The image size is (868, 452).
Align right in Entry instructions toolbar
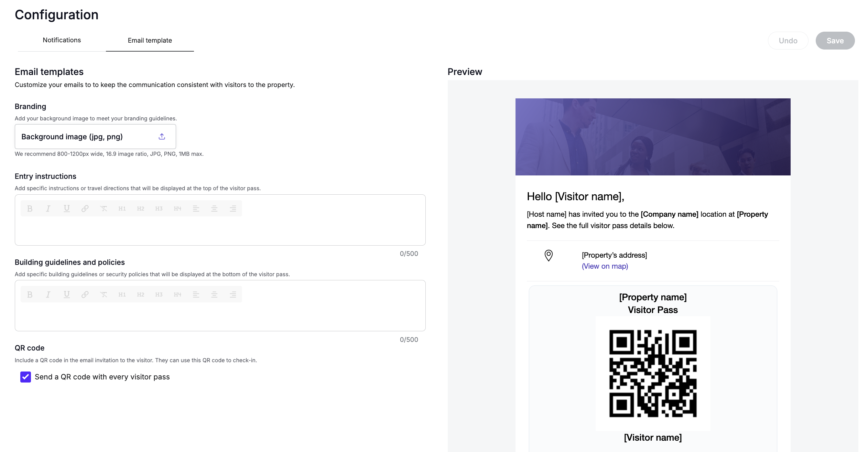click(x=233, y=208)
